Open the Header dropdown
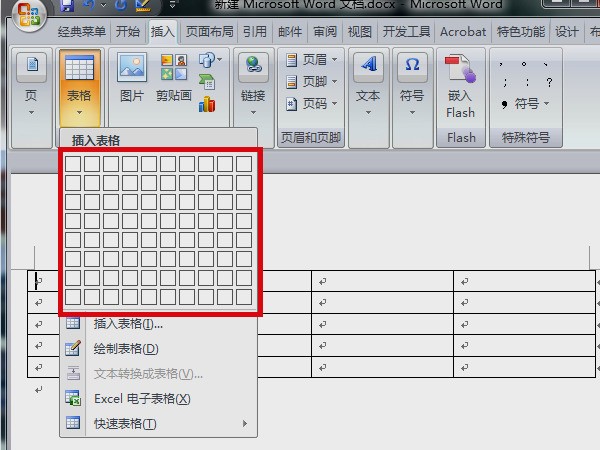Image resolution: width=600 pixels, height=450 pixels. [311, 60]
